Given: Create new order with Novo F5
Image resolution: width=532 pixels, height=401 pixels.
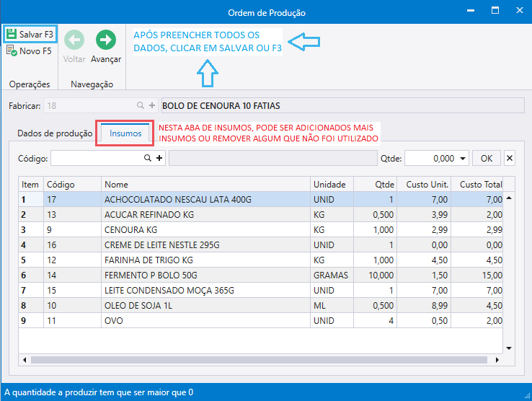Looking at the screenshot, I should tap(29, 51).
